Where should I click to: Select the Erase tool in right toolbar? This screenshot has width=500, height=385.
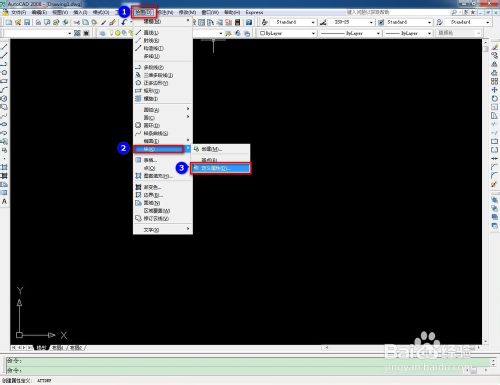(x=494, y=47)
